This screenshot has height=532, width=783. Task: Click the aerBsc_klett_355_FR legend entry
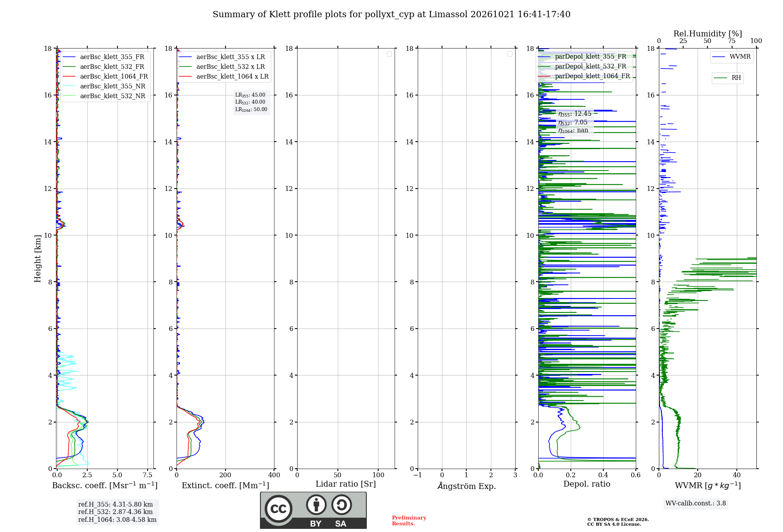point(104,57)
